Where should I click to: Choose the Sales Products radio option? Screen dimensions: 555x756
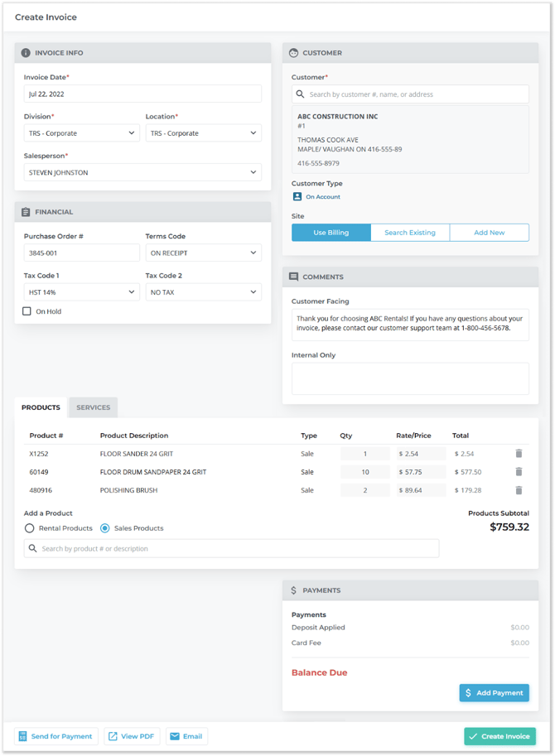pos(105,528)
